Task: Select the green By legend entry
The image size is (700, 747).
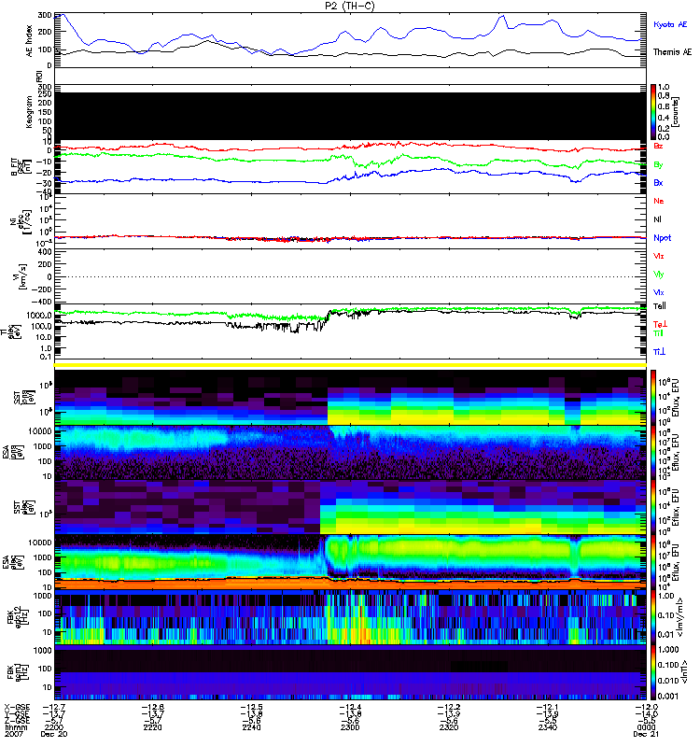Action: pos(658,164)
